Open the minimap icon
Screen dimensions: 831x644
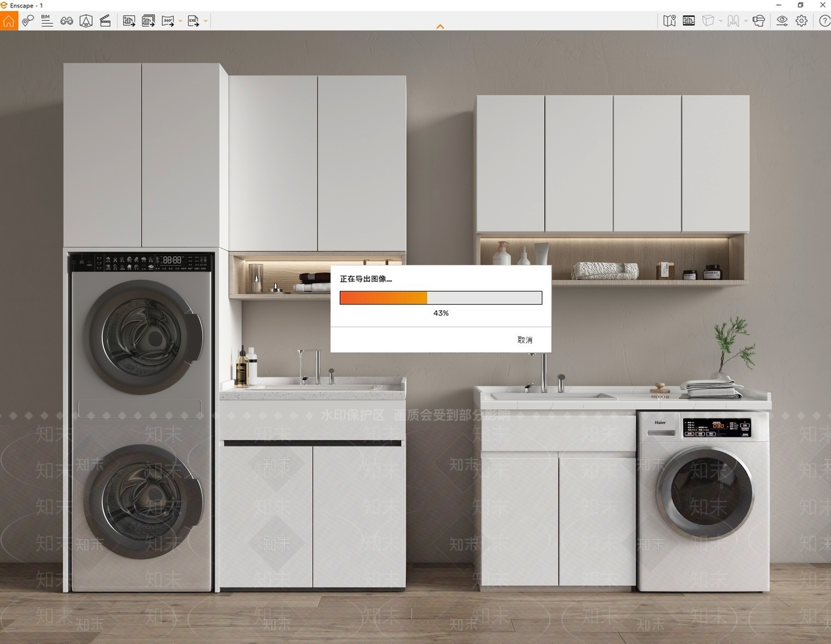tap(669, 21)
